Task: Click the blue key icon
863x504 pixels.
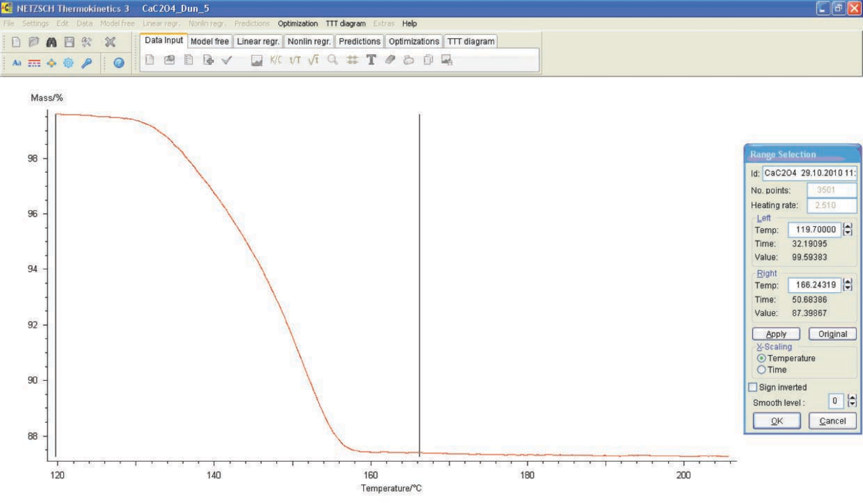Action: pos(87,63)
